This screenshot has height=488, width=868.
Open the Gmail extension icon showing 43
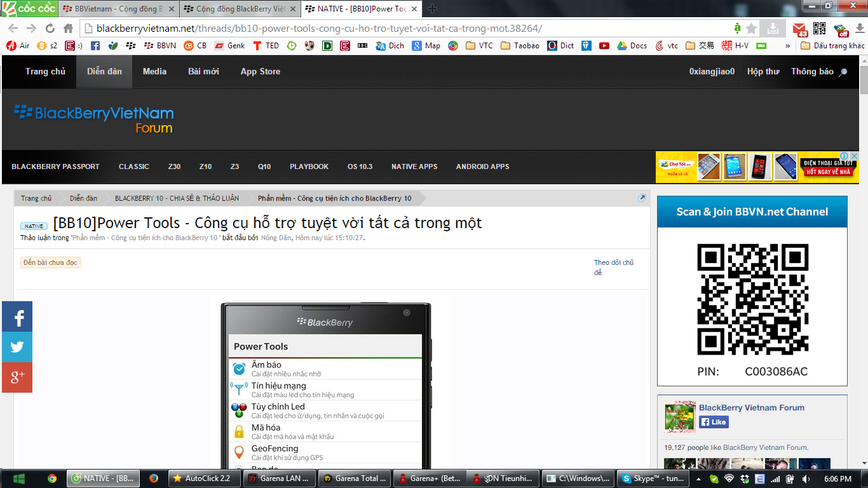pyautogui.click(x=799, y=29)
